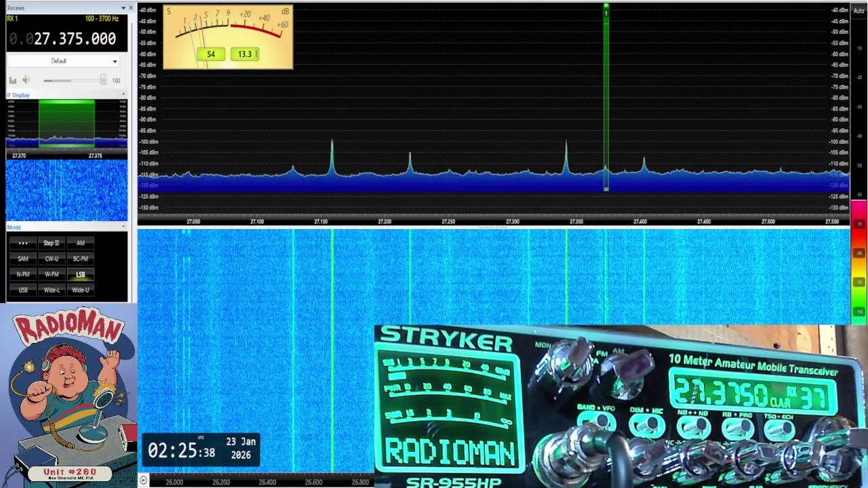This screenshot has height=488, width=868.
Task: Switch to N-FM mode
Action: pos(23,274)
